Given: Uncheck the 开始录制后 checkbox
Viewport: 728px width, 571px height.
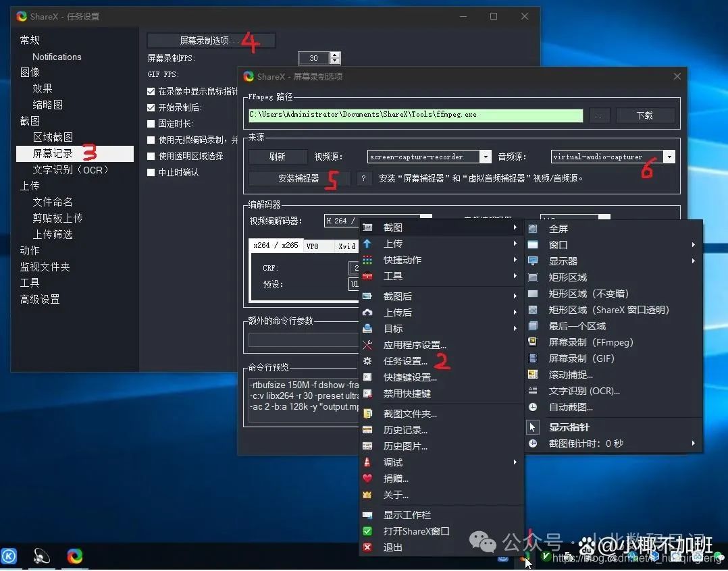Looking at the screenshot, I should pyautogui.click(x=151, y=107).
